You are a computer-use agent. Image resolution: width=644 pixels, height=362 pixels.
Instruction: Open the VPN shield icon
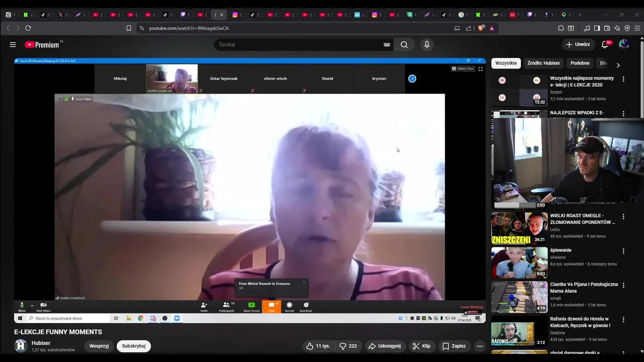pos(627,28)
